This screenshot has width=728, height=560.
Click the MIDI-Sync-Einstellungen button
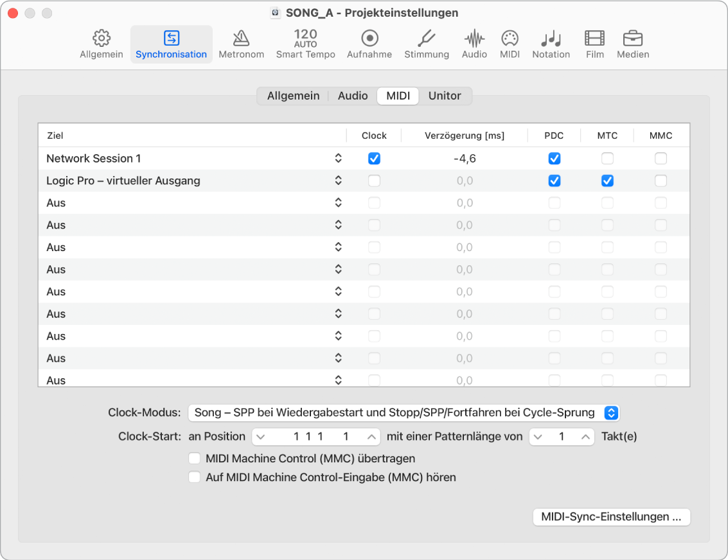point(611,517)
